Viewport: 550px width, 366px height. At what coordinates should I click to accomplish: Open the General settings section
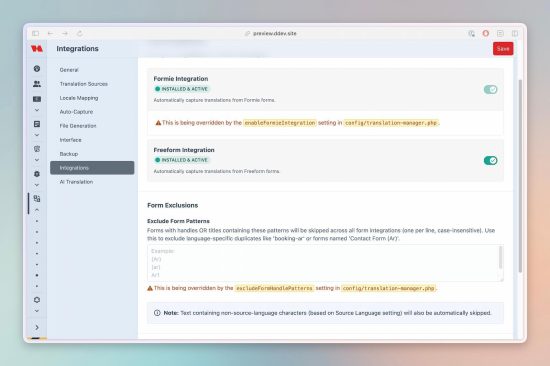(92, 70)
